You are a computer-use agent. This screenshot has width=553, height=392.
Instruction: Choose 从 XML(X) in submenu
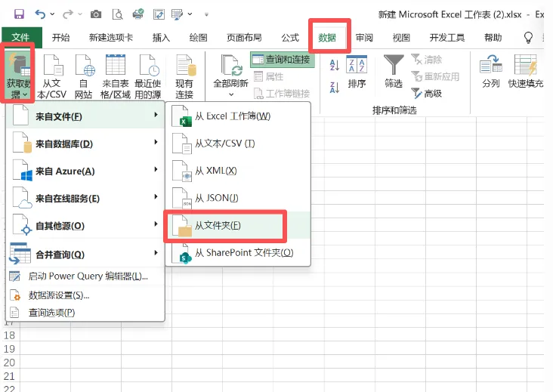pos(238,171)
